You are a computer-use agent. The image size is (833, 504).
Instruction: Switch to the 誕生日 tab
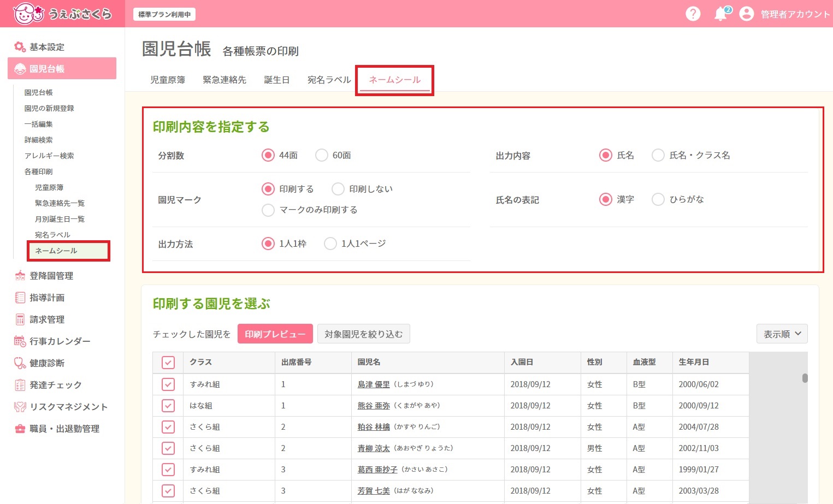tap(276, 80)
